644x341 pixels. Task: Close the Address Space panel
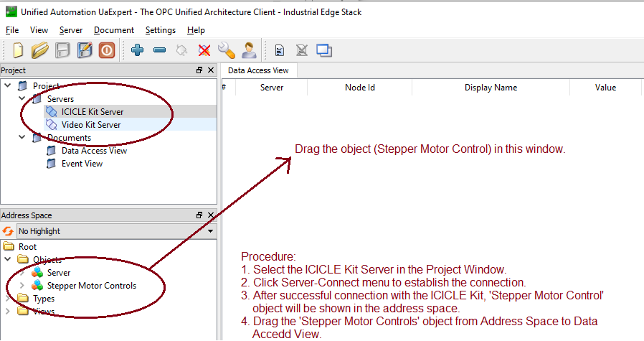tap(211, 215)
